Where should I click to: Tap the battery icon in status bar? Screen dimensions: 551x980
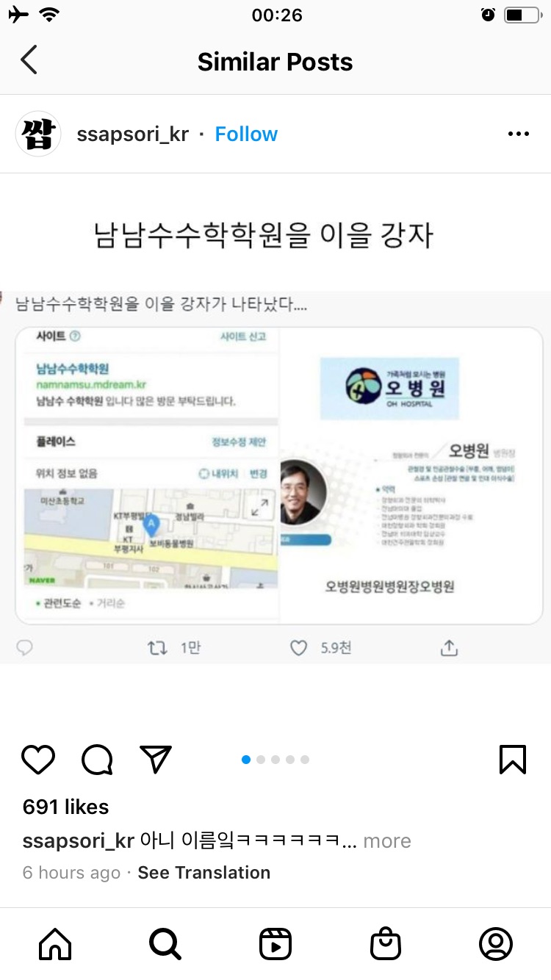[x=522, y=15]
